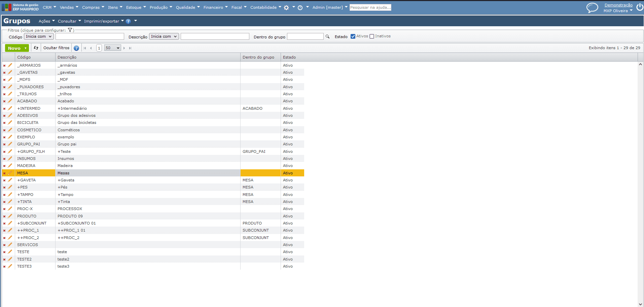Expand the MXP Oliveira company dropdown
The width and height of the screenshot is (644, 307).
[x=631, y=10]
